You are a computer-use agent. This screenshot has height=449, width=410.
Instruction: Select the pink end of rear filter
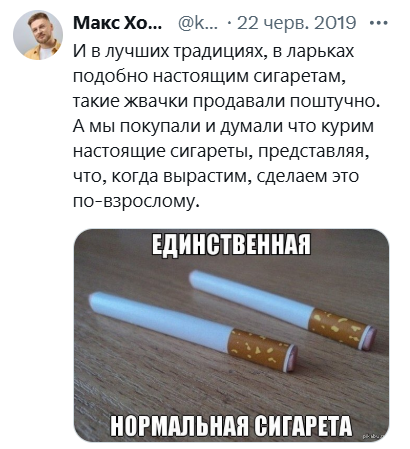[370, 339]
